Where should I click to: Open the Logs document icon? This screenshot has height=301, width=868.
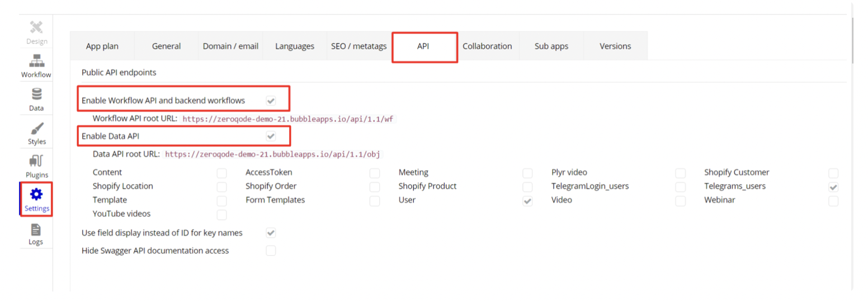pyautogui.click(x=36, y=229)
